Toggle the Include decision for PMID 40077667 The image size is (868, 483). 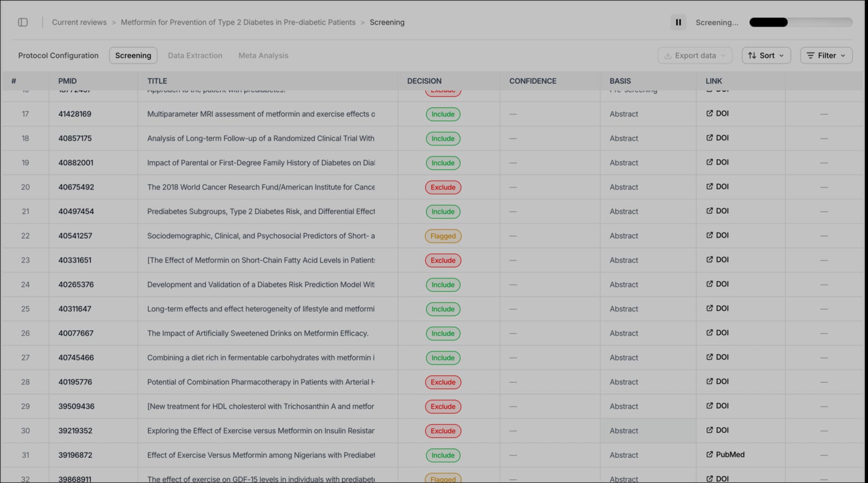(443, 333)
